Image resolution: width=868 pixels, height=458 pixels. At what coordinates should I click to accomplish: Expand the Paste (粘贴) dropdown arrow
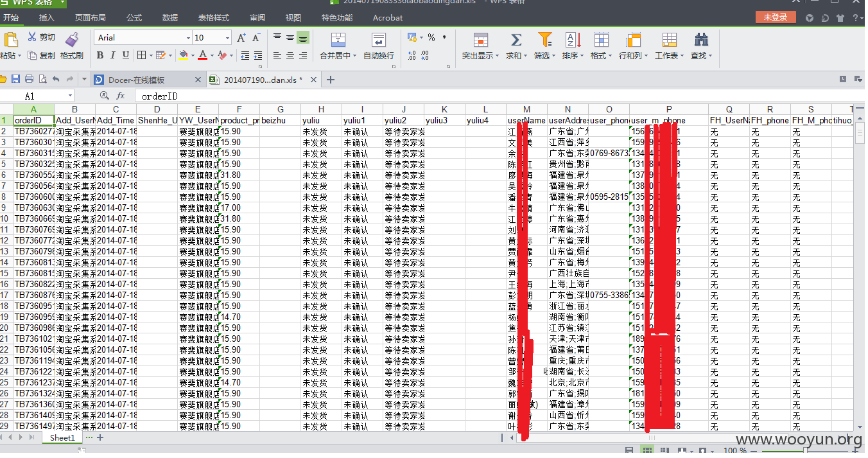click(x=20, y=56)
